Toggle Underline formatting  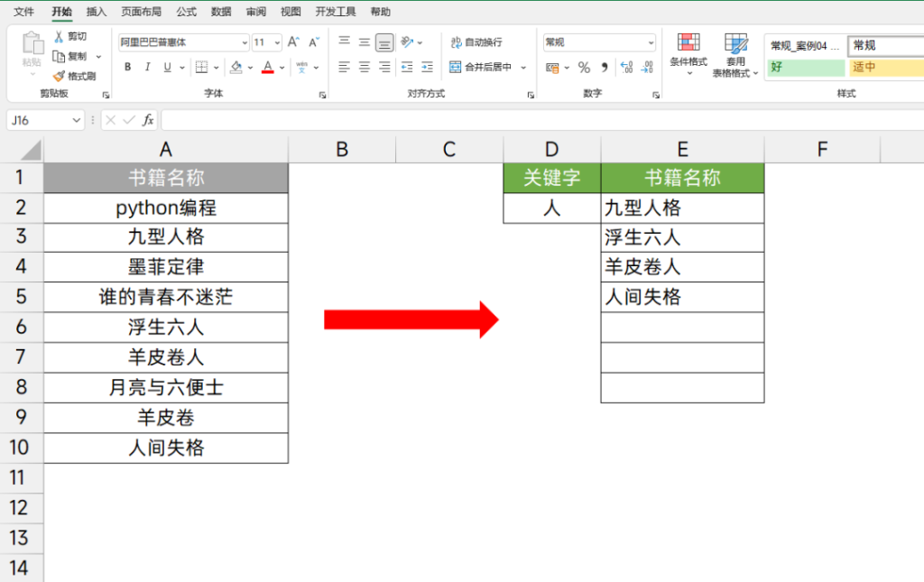[x=167, y=67]
